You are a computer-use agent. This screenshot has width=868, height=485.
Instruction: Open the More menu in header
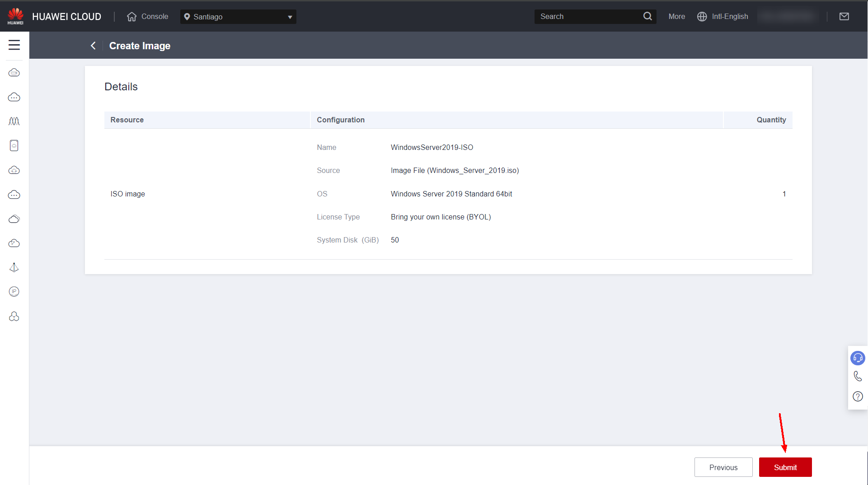click(x=676, y=17)
